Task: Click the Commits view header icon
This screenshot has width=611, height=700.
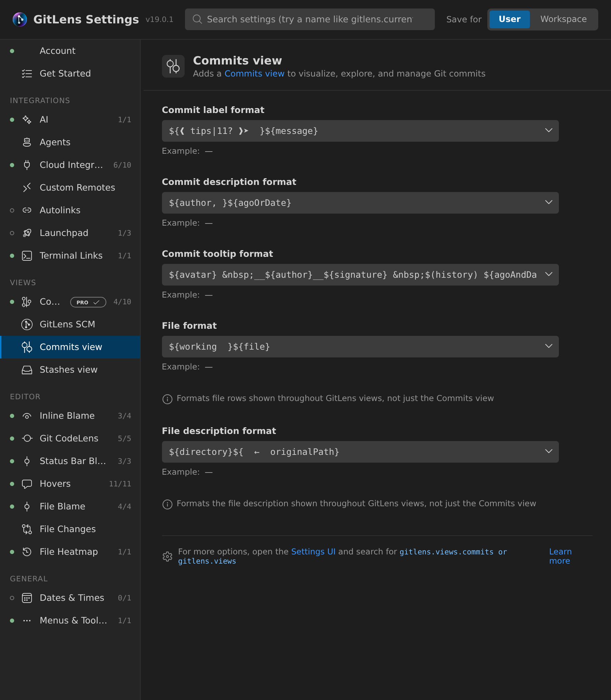Action: 173,66
